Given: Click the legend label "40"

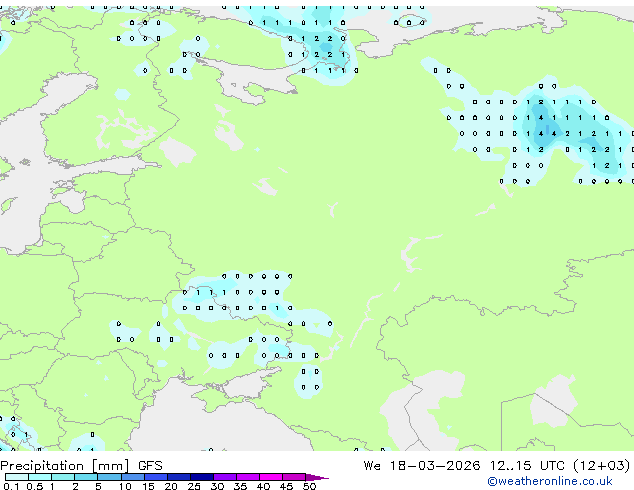Looking at the screenshot, I should click(263, 486).
